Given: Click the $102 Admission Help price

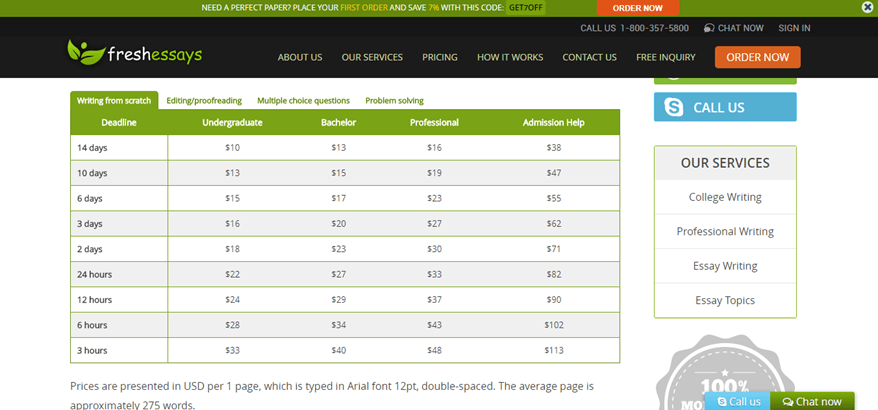Looking at the screenshot, I should (x=554, y=325).
